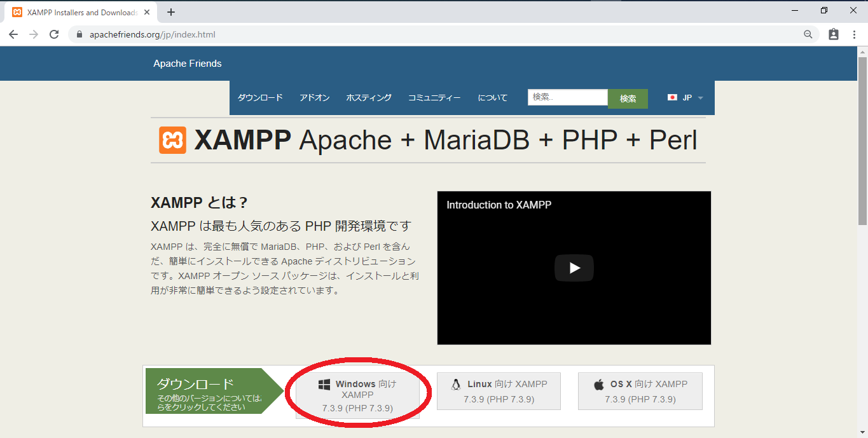Click the OS X 向け XAMPP download button
This screenshot has height=438, width=868.
[640, 391]
